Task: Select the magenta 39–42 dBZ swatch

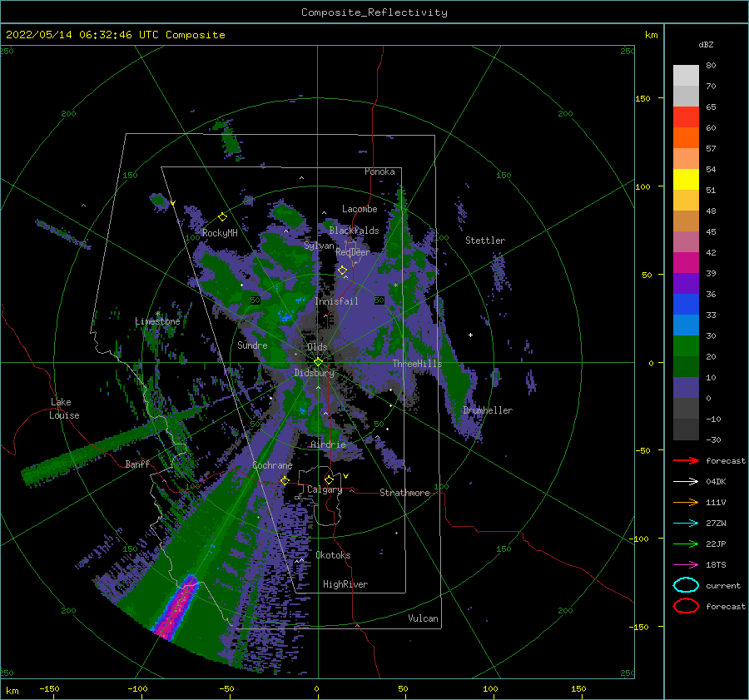Action: pyautogui.click(x=686, y=263)
